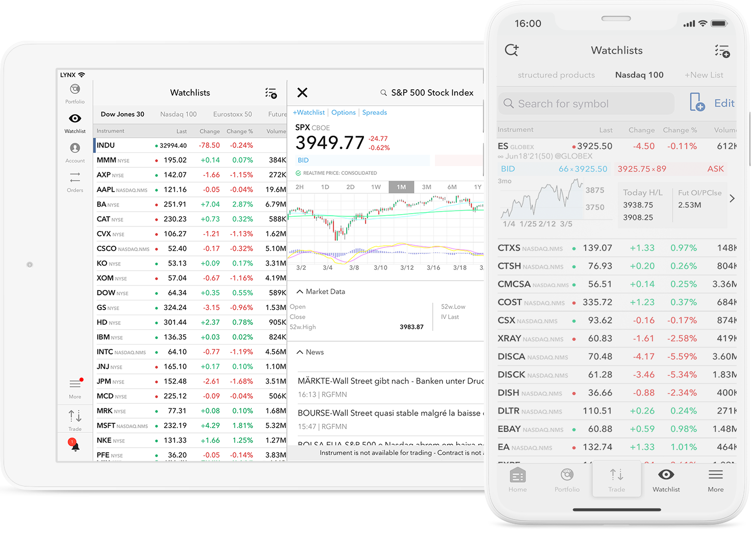Click Instrument column header on tablet
This screenshot has width=756, height=538.
click(x=111, y=131)
